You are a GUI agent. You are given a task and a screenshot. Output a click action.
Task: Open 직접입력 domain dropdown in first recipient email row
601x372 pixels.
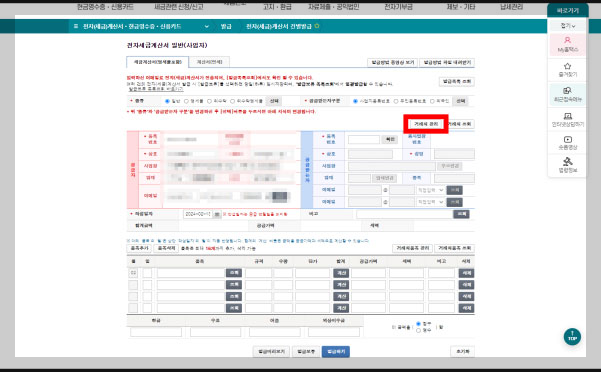(430, 190)
